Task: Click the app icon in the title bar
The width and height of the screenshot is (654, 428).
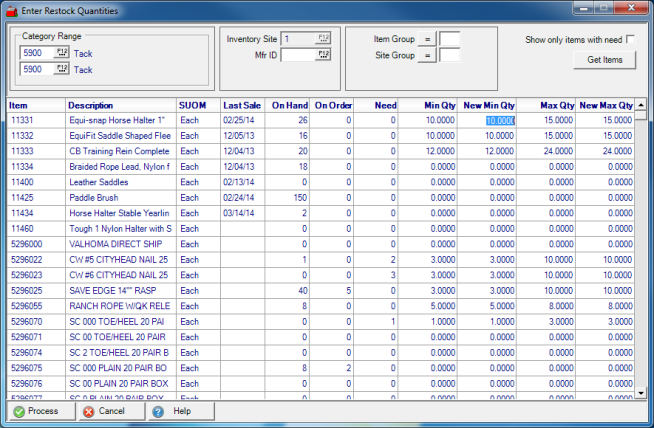Action: [x=11, y=9]
